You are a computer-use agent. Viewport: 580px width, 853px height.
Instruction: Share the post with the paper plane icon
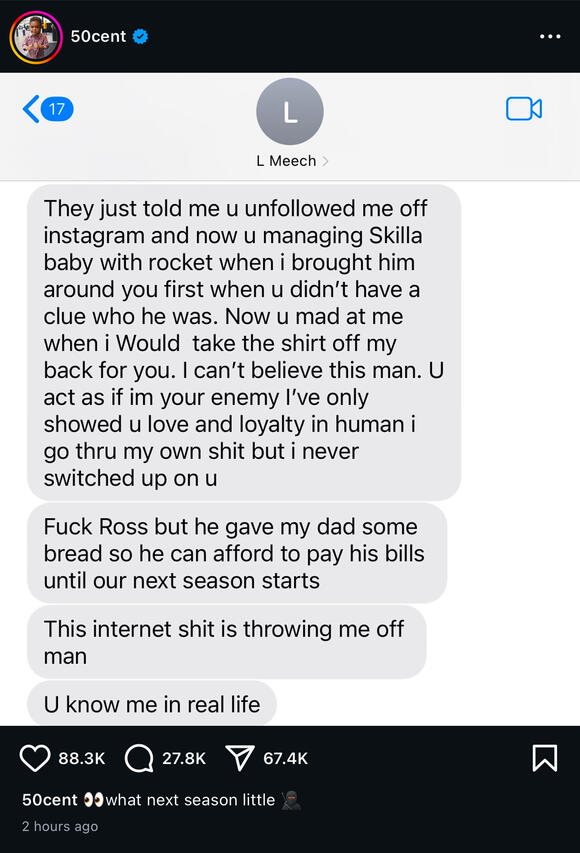(x=239, y=758)
